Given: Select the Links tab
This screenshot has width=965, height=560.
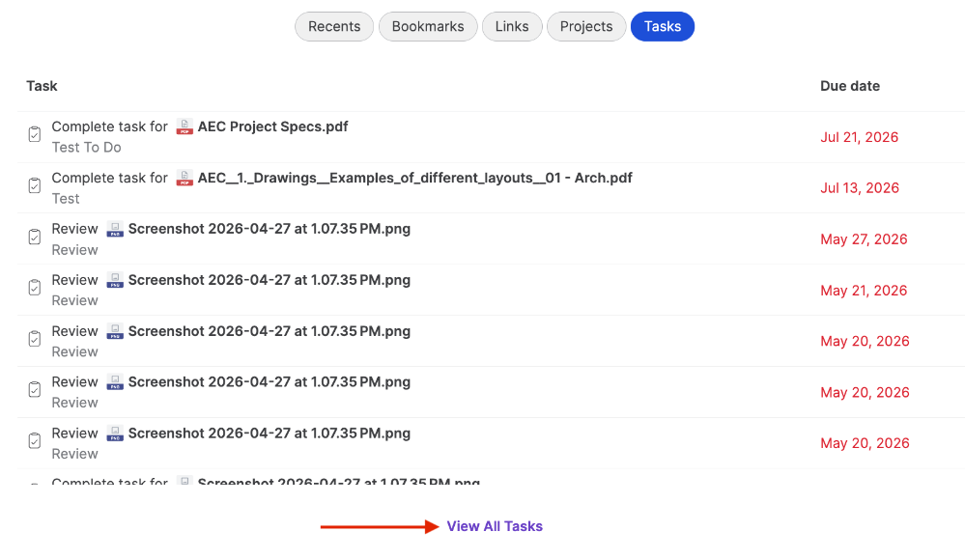Looking at the screenshot, I should [512, 26].
